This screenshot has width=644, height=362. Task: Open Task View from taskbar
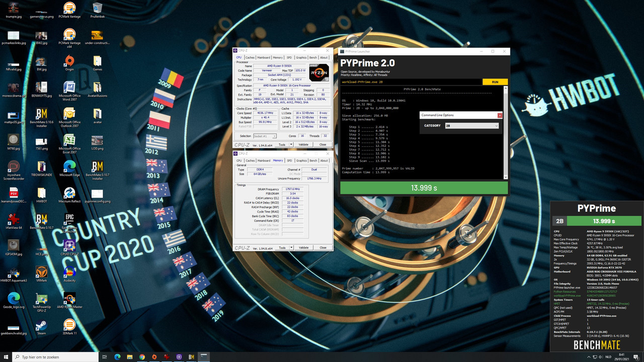pyautogui.click(x=105, y=357)
